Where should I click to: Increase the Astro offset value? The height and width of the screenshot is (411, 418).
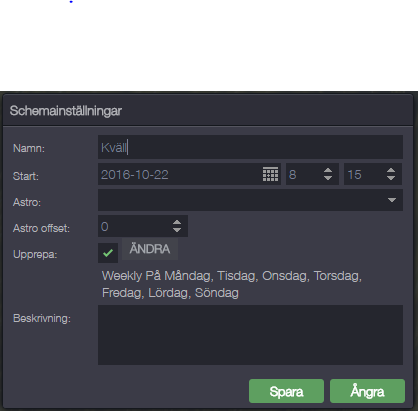point(177,222)
